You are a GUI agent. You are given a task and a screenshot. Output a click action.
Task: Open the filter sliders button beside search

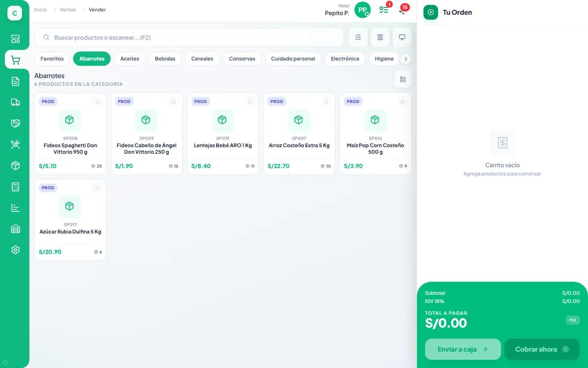click(358, 37)
